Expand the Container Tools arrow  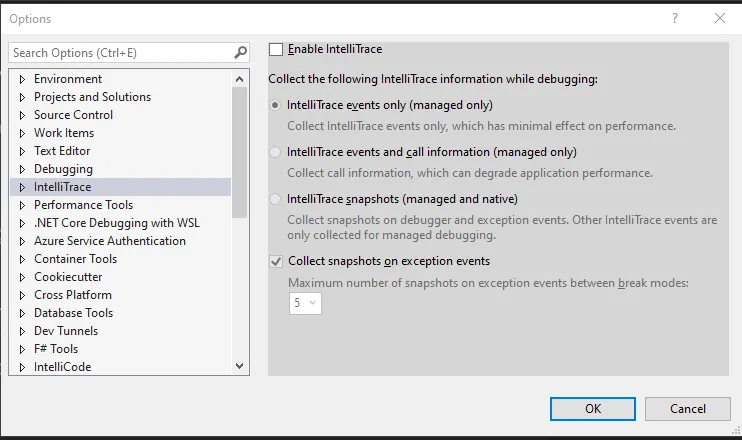coord(22,259)
